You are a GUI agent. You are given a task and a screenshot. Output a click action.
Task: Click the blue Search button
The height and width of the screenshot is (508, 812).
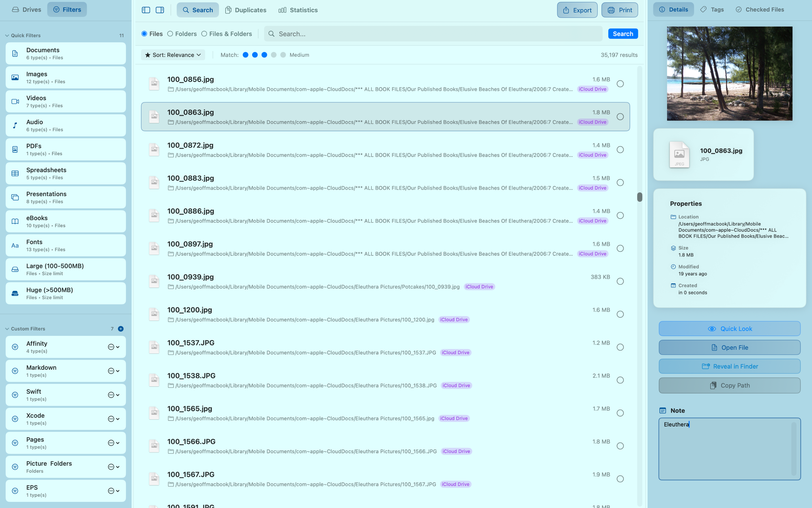point(623,34)
